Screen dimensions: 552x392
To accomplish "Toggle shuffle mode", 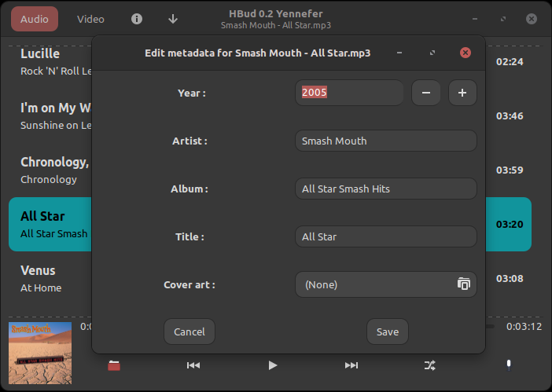I will pyautogui.click(x=430, y=365).
